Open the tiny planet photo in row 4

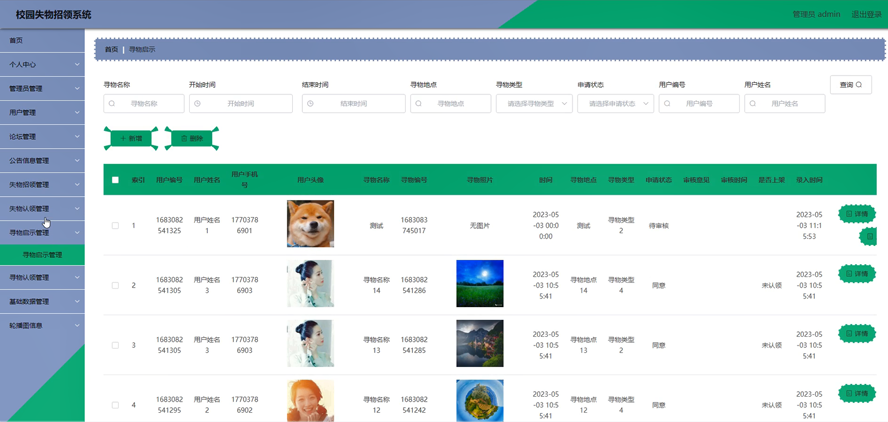(x=480, y=401)
